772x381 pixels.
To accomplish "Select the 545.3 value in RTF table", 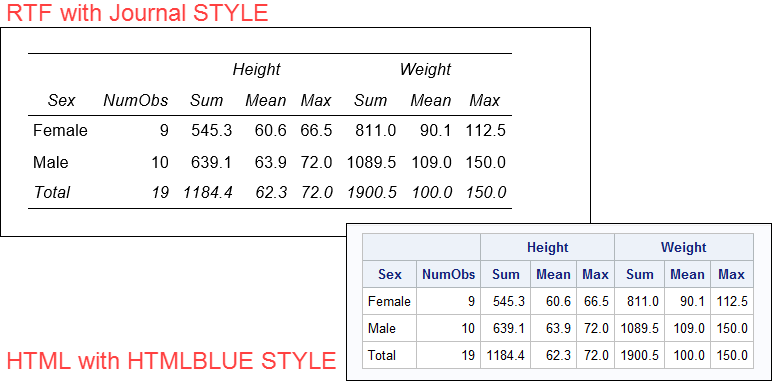I will coord(212,130).
